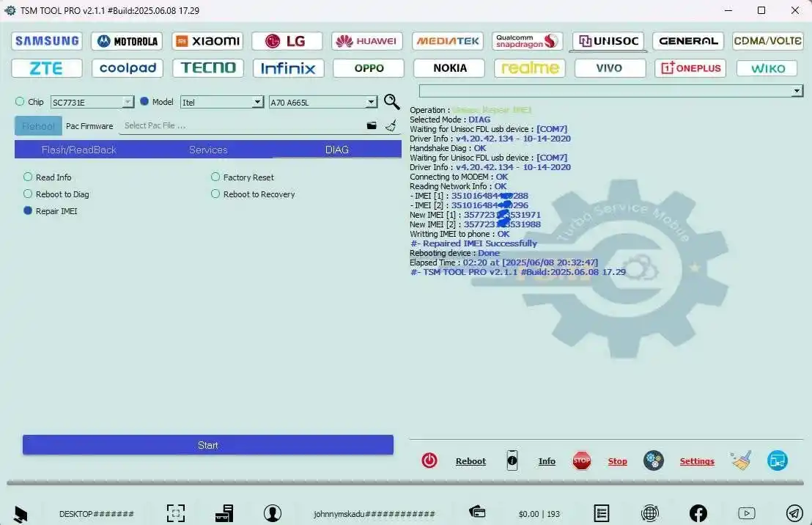
Task: Click the user account avatar icon
Action: click(273, 513)
